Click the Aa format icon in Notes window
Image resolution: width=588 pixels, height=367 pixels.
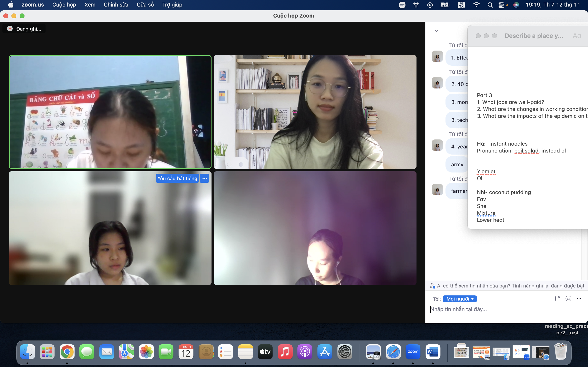coord(577,36)
